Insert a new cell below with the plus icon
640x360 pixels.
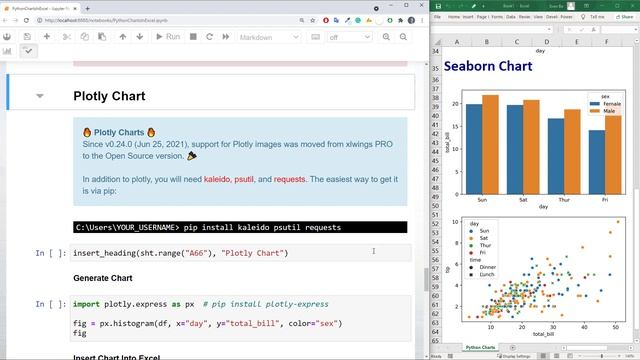(47, 37)
